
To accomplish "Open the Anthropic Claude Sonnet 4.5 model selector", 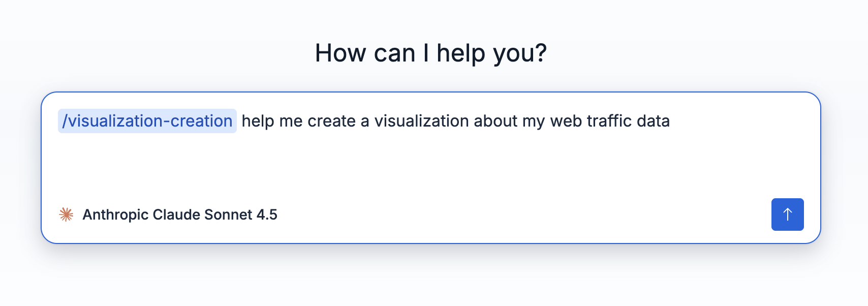I will pyautogui.click(x=180, y=215).
